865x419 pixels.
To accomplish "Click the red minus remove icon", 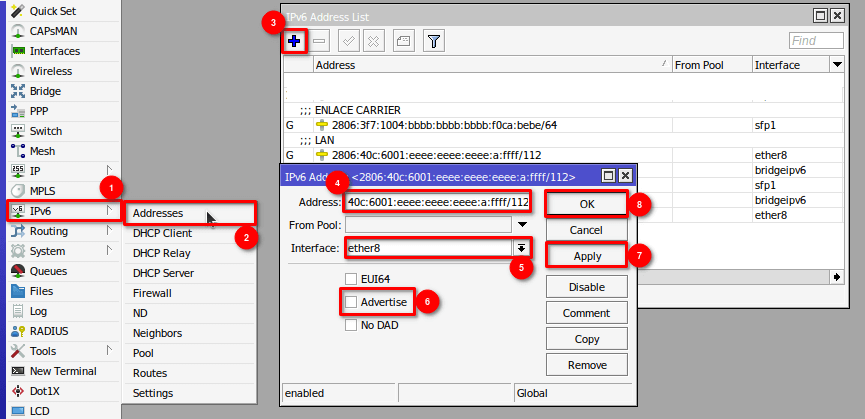I will tap(319, 41).
